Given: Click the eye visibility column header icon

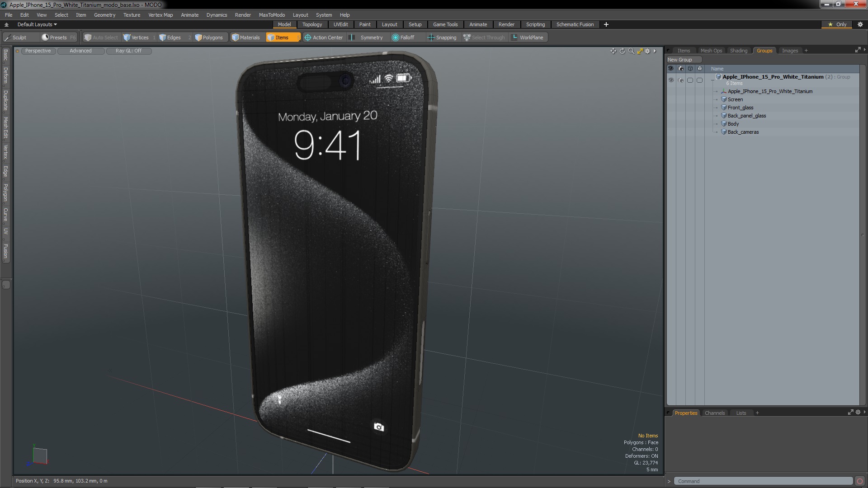Looking at the screenshot, I should tap(671, 69).
